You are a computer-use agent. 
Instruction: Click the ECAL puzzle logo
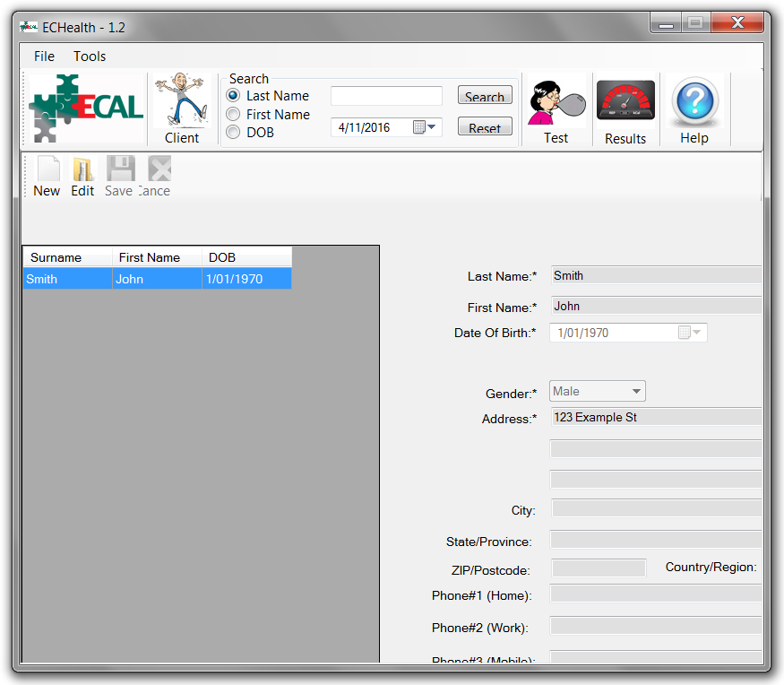86,108
